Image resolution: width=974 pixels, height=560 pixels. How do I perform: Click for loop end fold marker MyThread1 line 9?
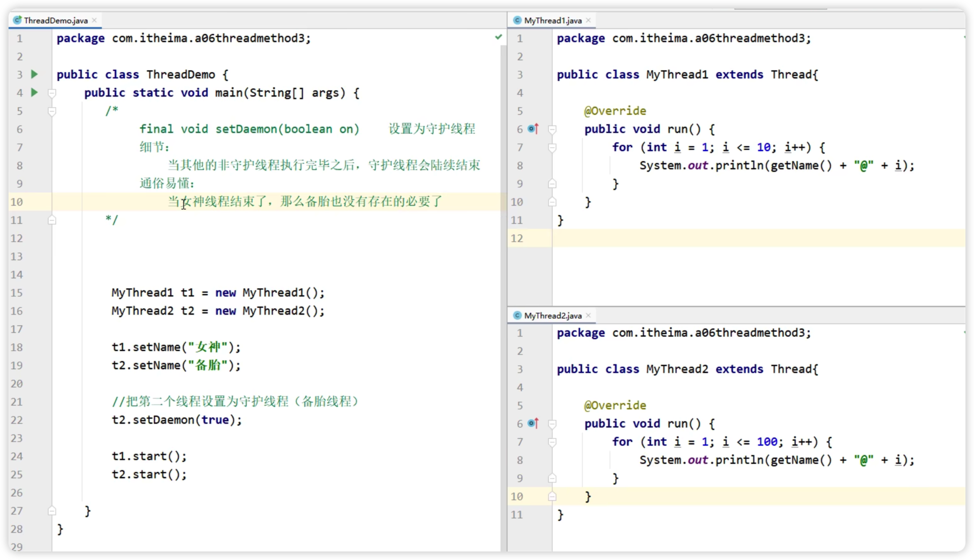pos(553,184)
